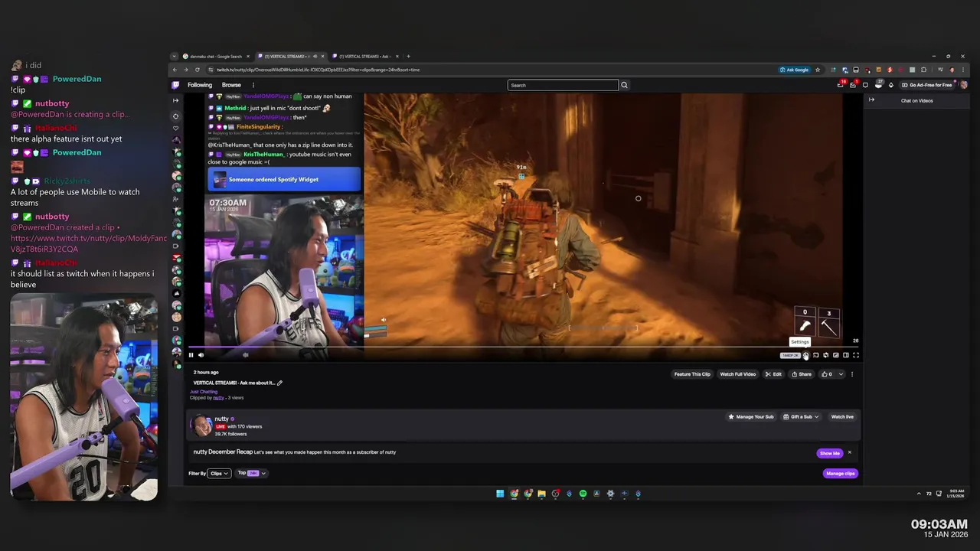Share the clip

coord(802,374)
